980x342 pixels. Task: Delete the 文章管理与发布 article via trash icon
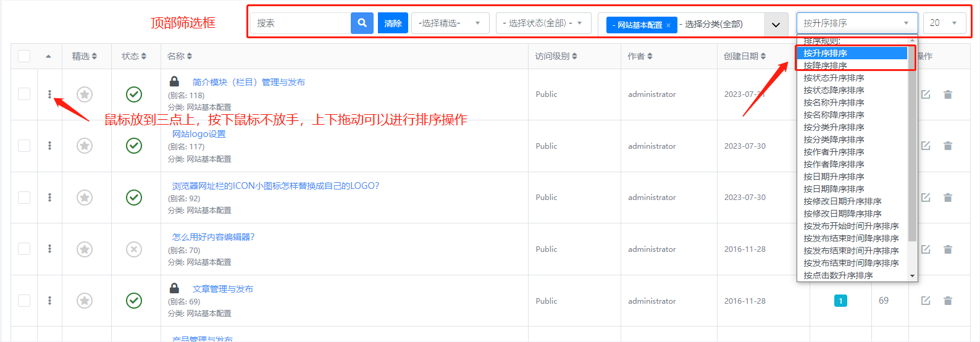(x=948, y=301)
